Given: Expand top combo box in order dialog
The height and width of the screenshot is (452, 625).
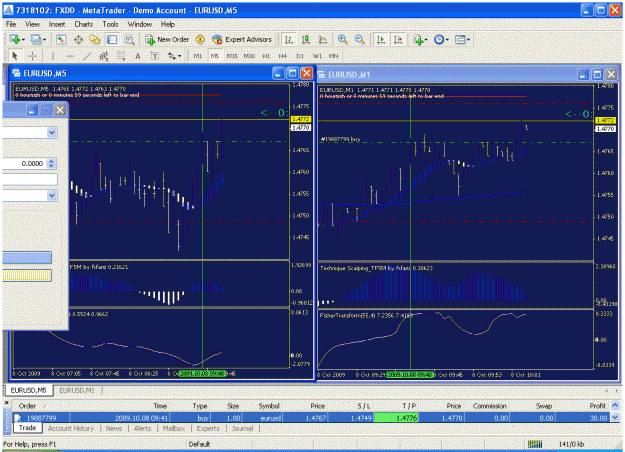Looking at the screenshot, I should [52, 132].
